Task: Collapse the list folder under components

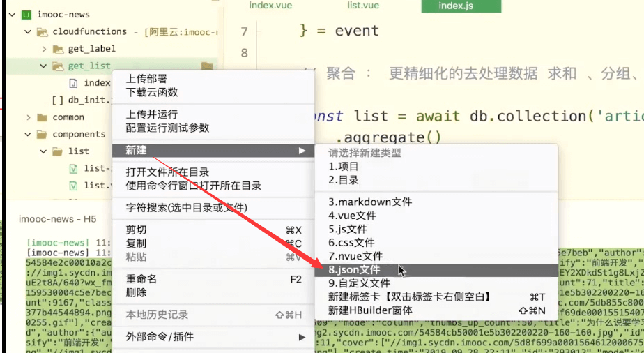Action: 43,151
